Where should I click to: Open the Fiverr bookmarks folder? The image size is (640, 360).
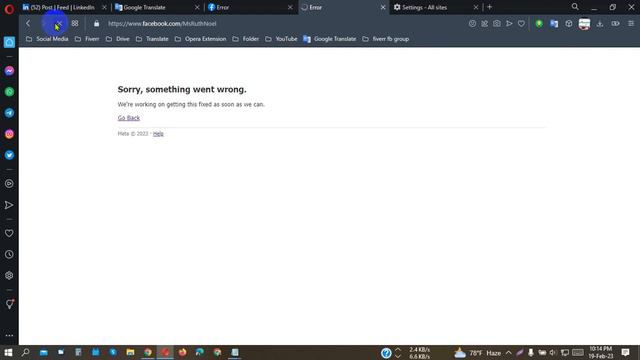coord(87,39)
